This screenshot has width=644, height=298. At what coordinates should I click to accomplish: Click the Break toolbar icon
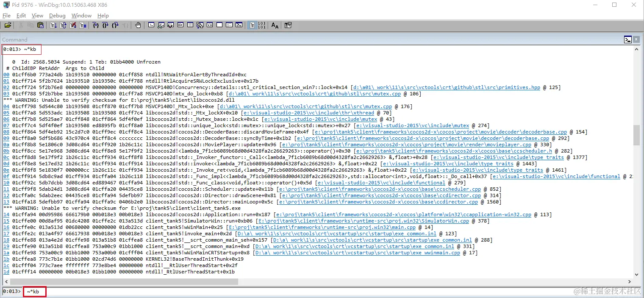(83, 25)
